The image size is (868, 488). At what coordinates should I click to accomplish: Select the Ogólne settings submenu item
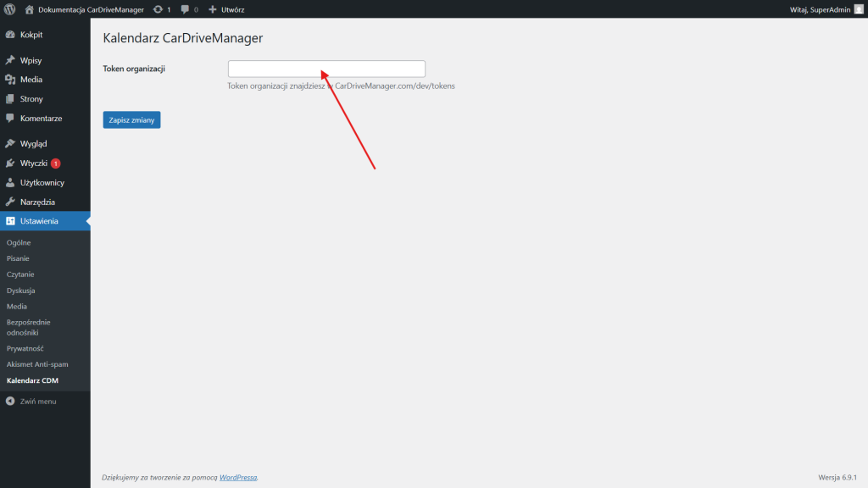(19, 243)
